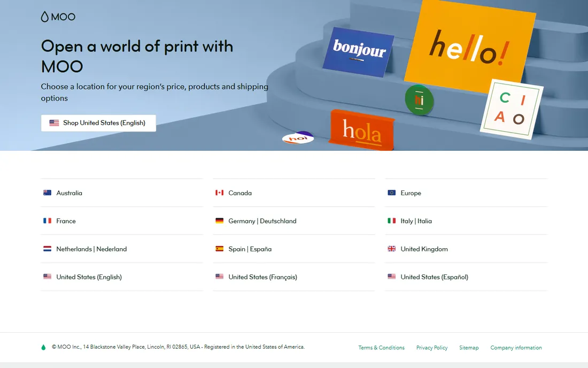Click the 'Choose a location for your region's price' text
The image size is (588, 368).
coord(154,93)
